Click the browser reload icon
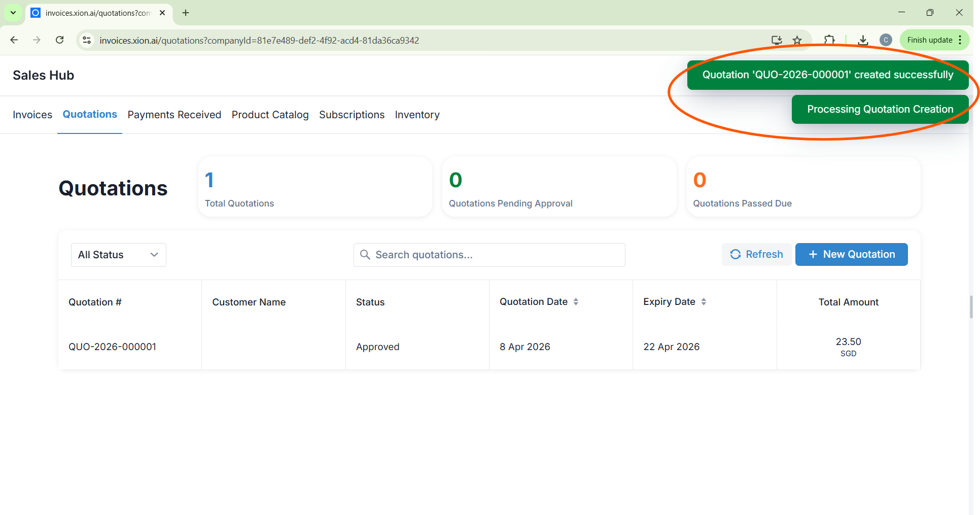 point(60,40)
